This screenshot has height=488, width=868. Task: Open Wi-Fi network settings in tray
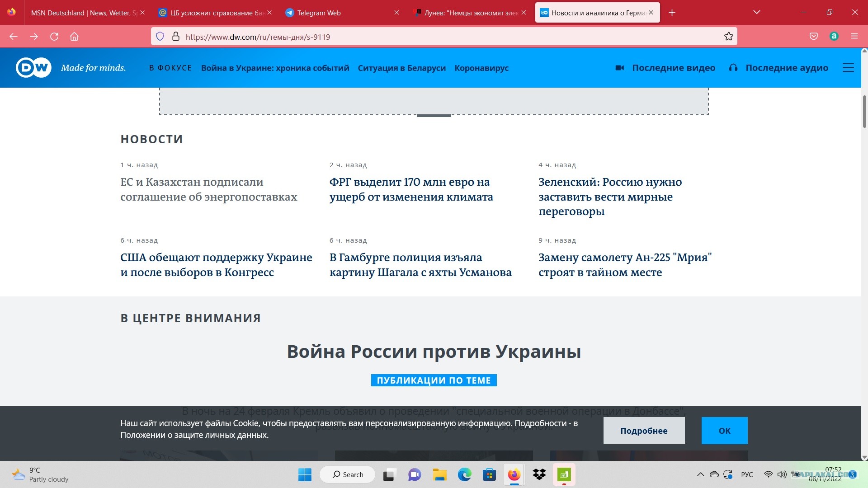click(x=768, y=474)
